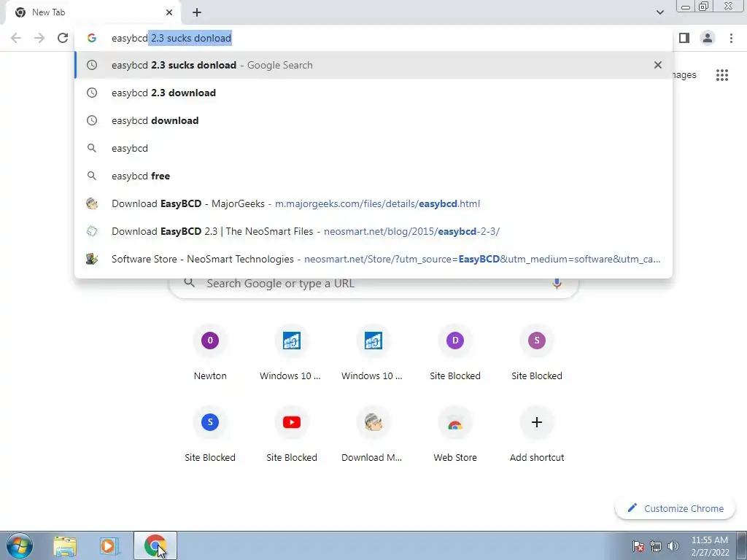
Task: Open the side panel icon
Action: (x=684, y=38)
